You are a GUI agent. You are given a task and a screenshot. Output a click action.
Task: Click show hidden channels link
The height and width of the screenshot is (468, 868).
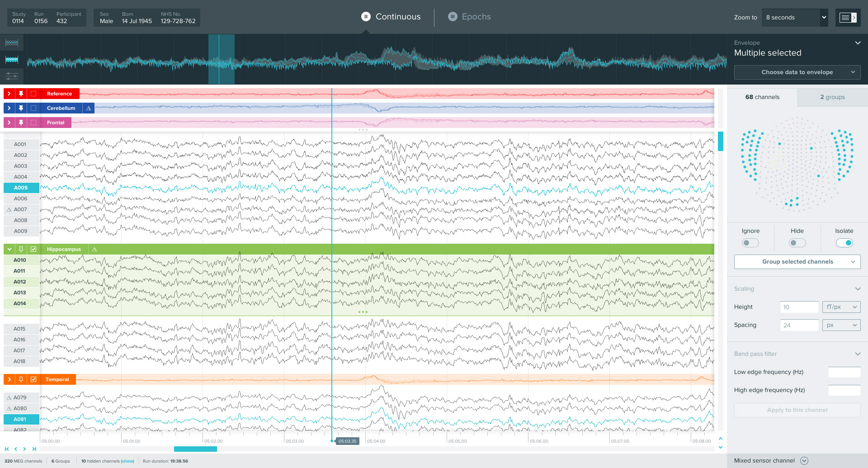(127, 461)
